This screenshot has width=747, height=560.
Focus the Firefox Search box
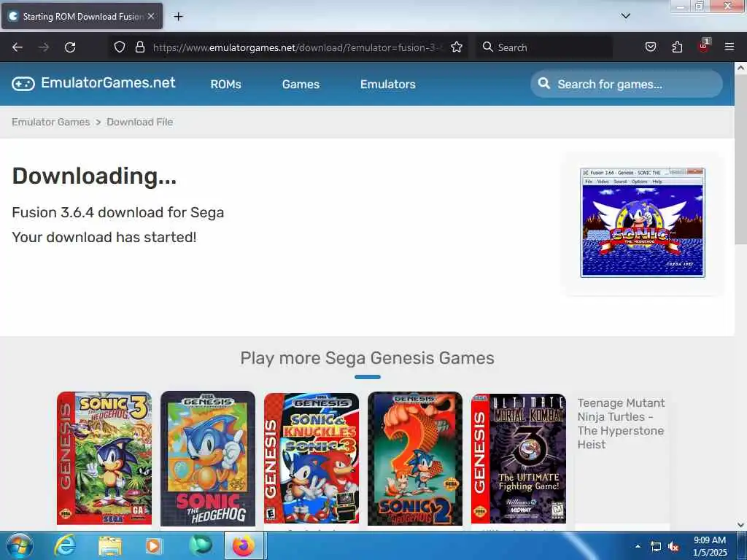(x=544, y=47)
